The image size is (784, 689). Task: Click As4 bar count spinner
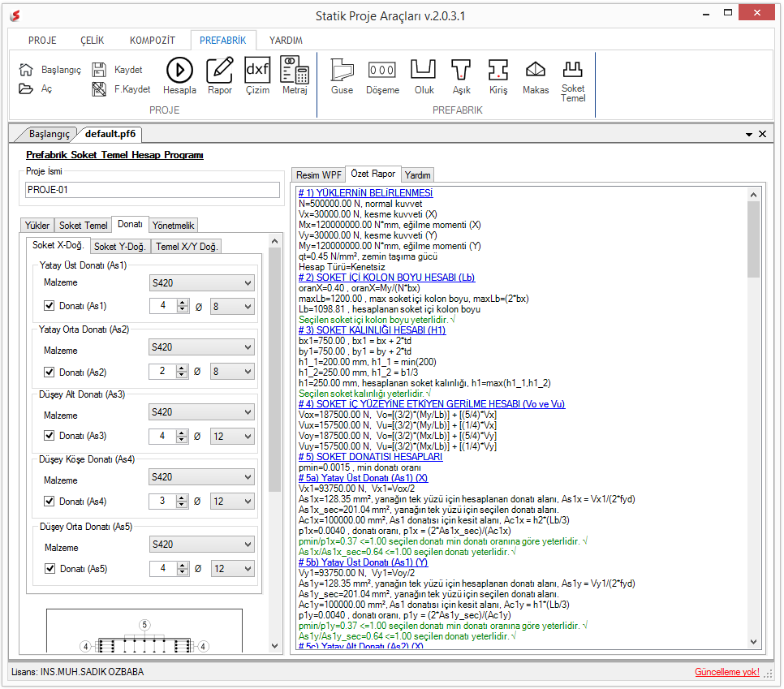[x=169, y=501]
